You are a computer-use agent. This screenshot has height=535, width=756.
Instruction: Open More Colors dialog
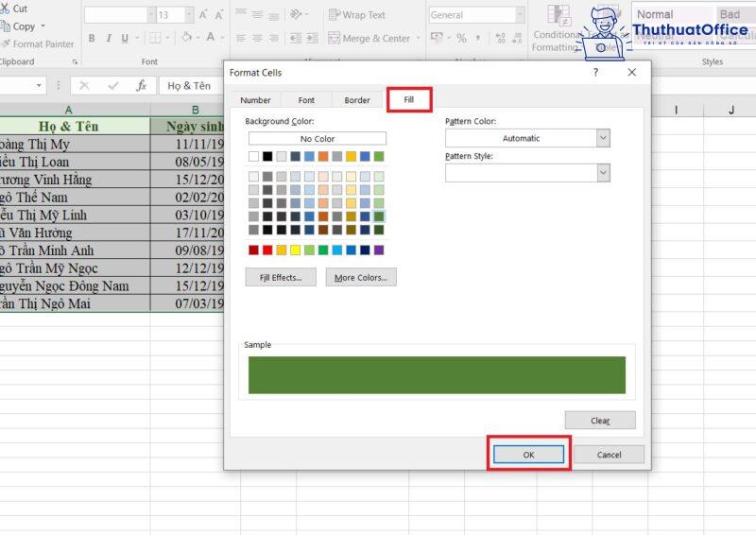coord(361,277)
